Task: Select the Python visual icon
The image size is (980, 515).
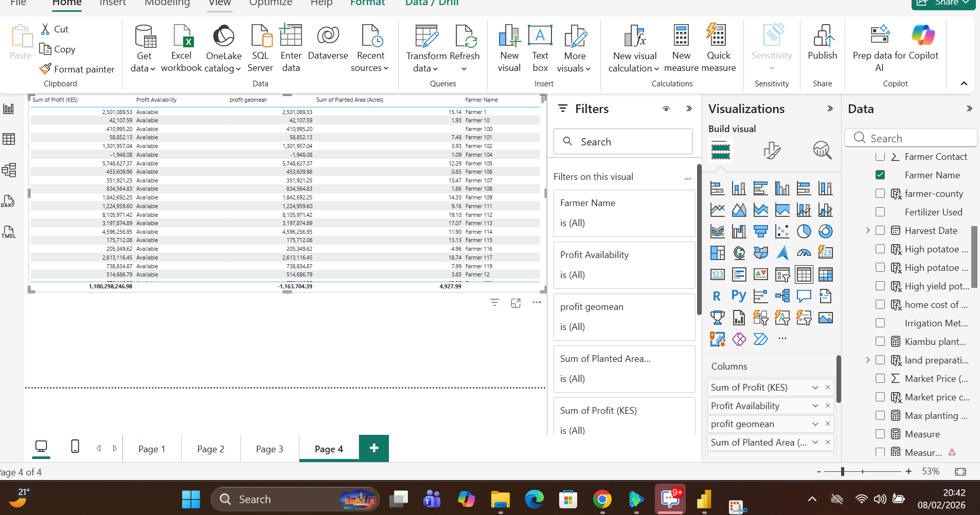Action: 739,296
